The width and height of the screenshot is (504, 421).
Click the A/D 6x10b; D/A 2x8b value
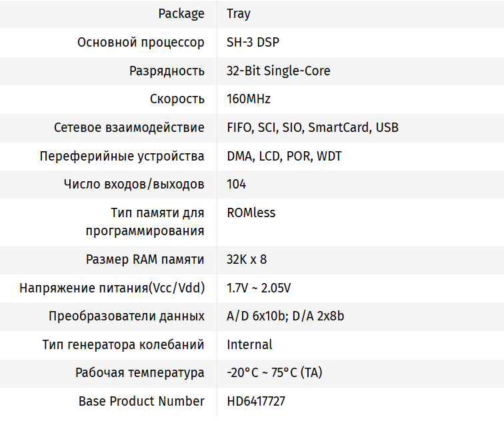tap(285, 316)
